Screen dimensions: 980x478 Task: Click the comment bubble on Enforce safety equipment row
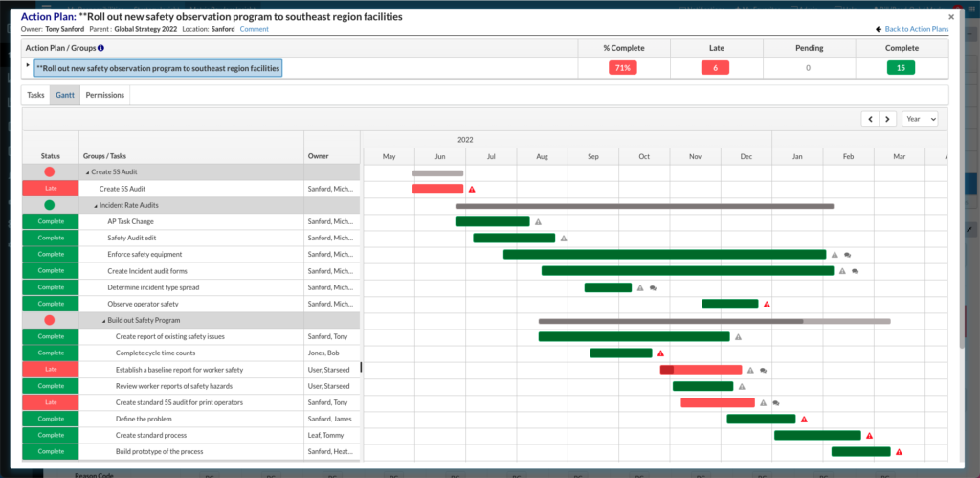point(848,255)
